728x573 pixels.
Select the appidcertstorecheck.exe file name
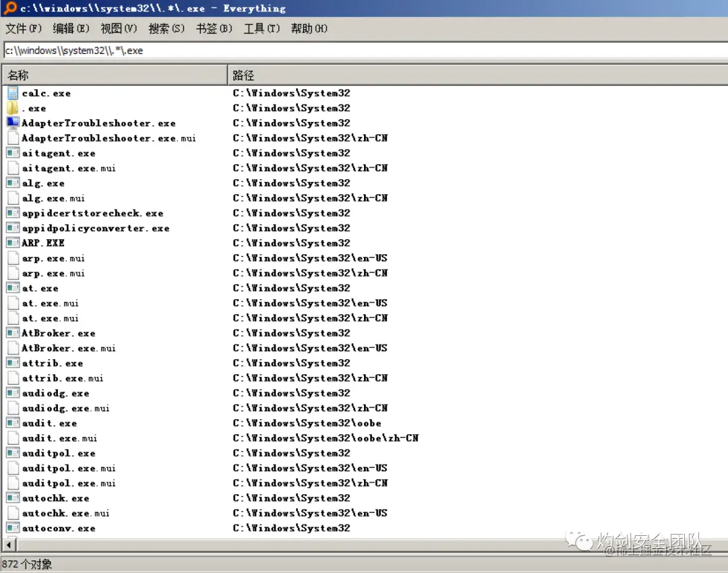(x=92, y=213)
